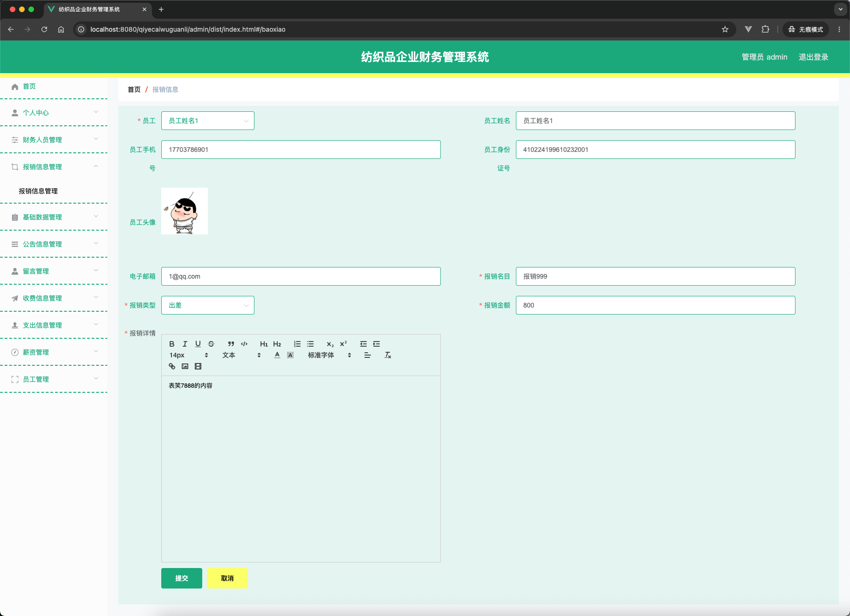Toggle bold formatting in editor
The height and width of the screenshot is (616, 850).
pos(171,344)
